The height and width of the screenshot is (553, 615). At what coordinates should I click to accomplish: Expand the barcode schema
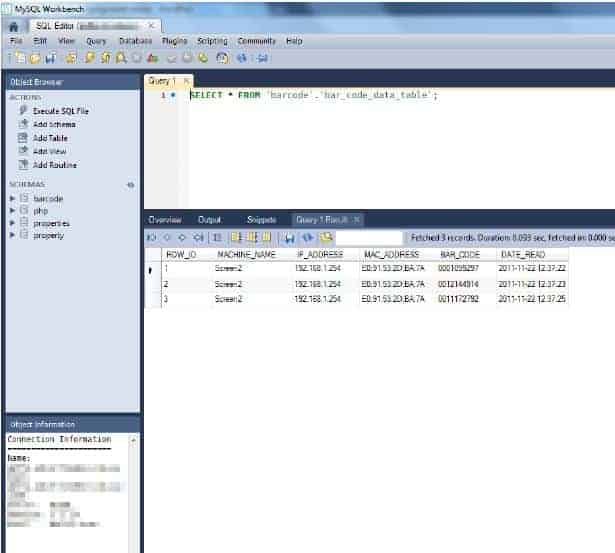click(x=12, y=199)
